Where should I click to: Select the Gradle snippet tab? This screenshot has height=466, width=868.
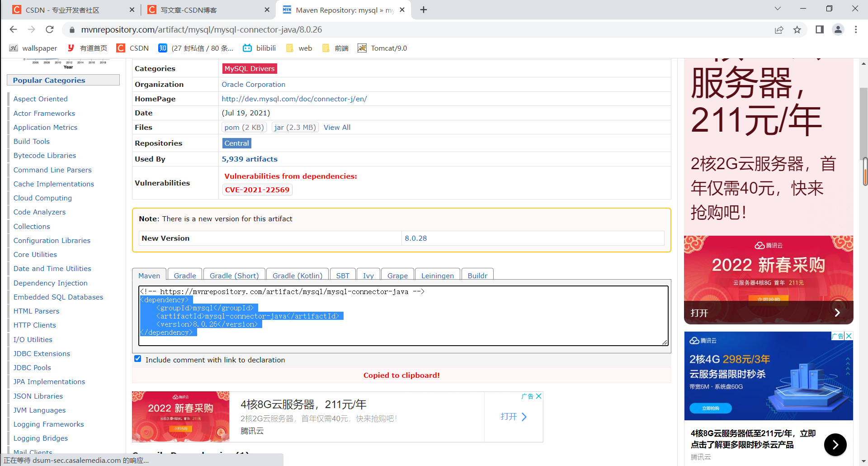pos(185,275)
